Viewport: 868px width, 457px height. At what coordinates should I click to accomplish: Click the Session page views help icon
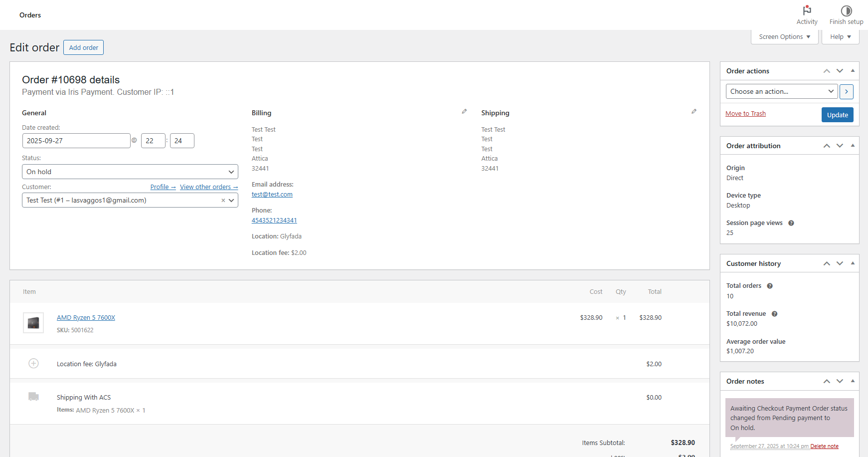pyautogui.click(x=791, y=223)
